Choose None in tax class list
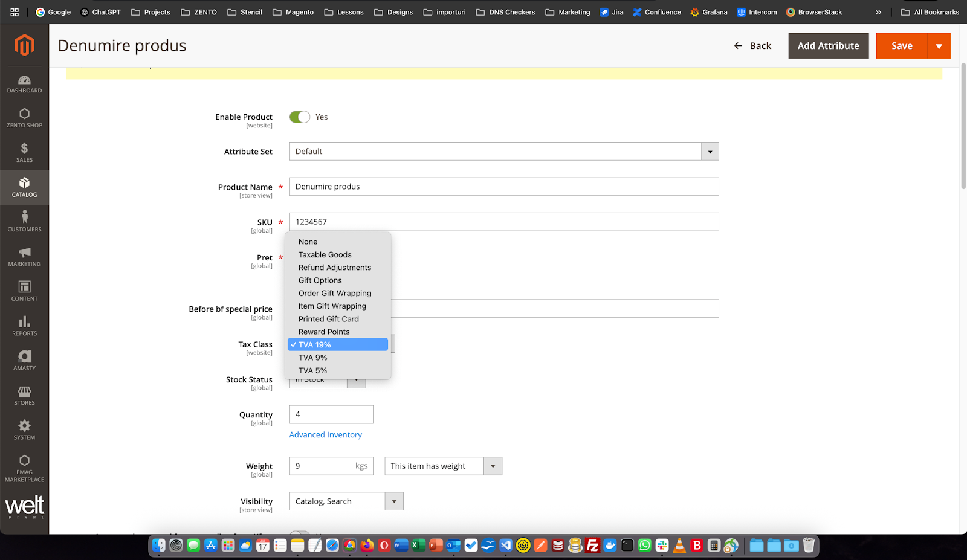 pyautogui.click(x=338, y=242)
